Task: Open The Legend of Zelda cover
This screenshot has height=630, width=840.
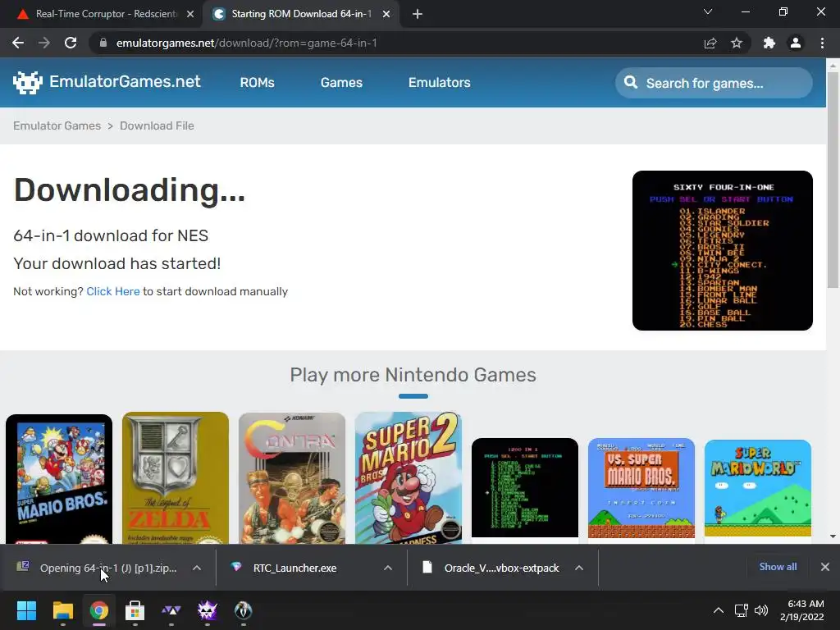Action: click(x=176, y=478)
